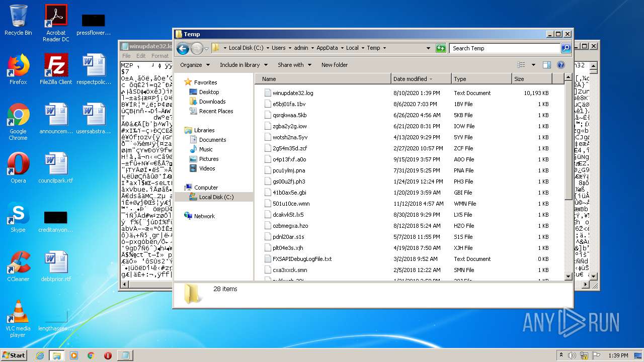Open recent pages dropdown next to Forward

(206, 48)
